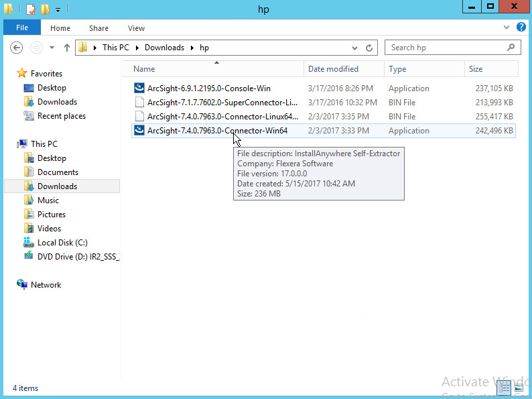Expand the ribbon using the chevron
Image resolution: width=532 pixels, height=399 pixels.
(507, 27)
